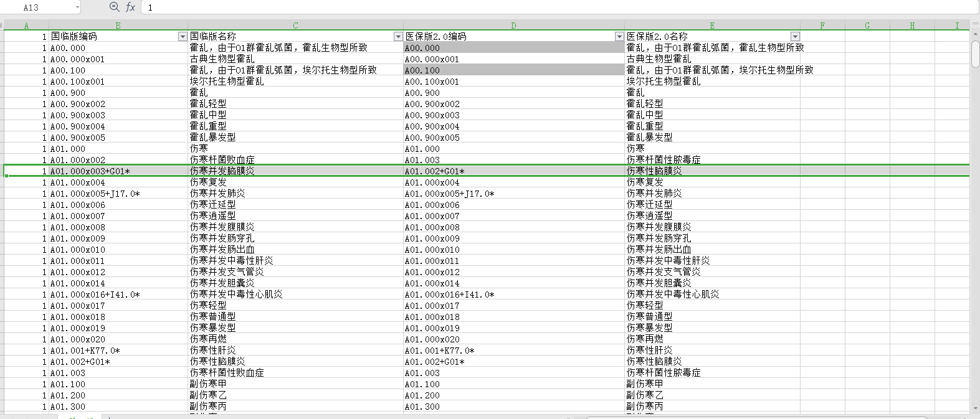Click cell 伤寒并发中毒性心肌炎 in 医保版2.0名称 column
The image size is (980, 419).
point(713,294)
